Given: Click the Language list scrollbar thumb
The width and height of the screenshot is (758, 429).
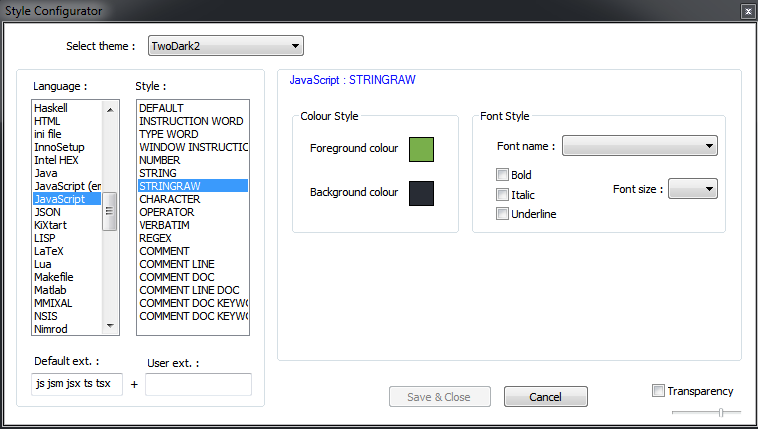Looking at the screenshot, I should point(110,211).
